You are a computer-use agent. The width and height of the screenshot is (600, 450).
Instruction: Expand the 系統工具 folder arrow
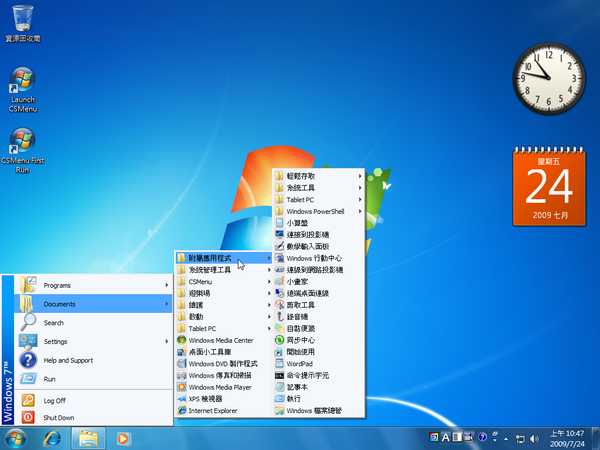point(360,188)
